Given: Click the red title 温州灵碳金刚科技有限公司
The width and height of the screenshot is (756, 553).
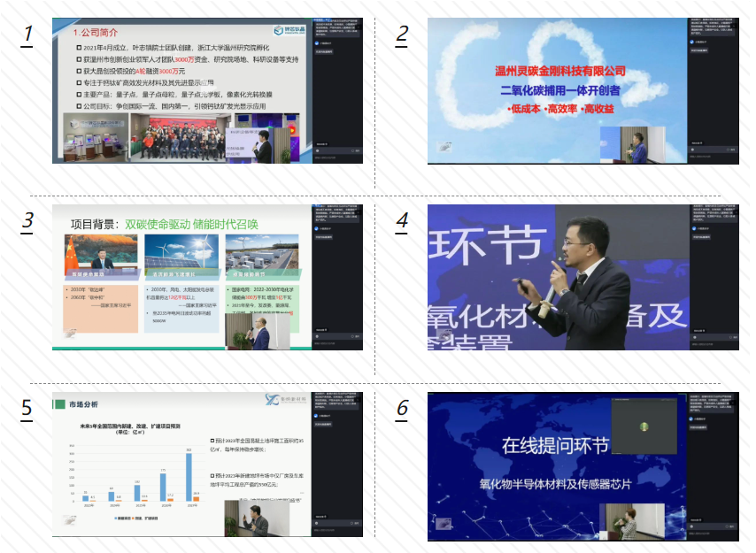Looking at the screenshot, I should point(559,72).
